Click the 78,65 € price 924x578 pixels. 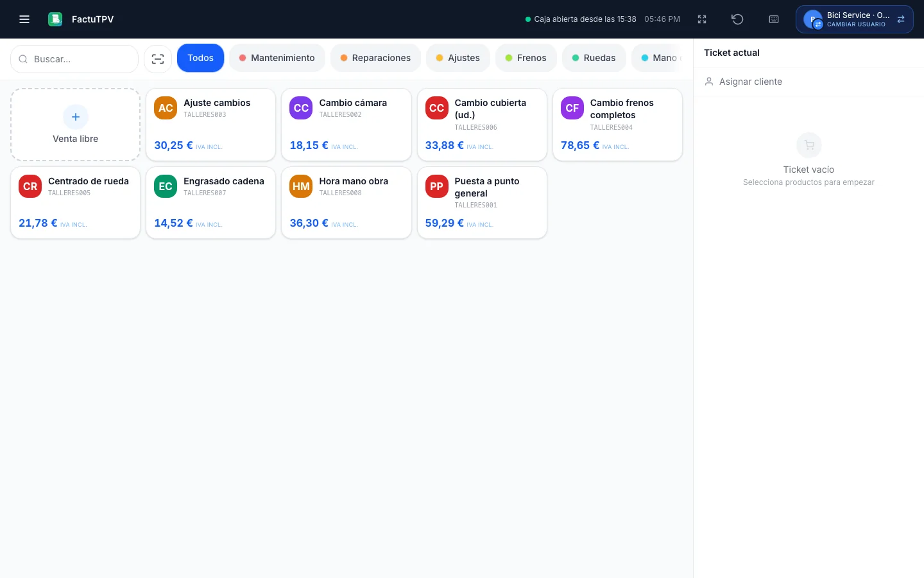point(580,145)
